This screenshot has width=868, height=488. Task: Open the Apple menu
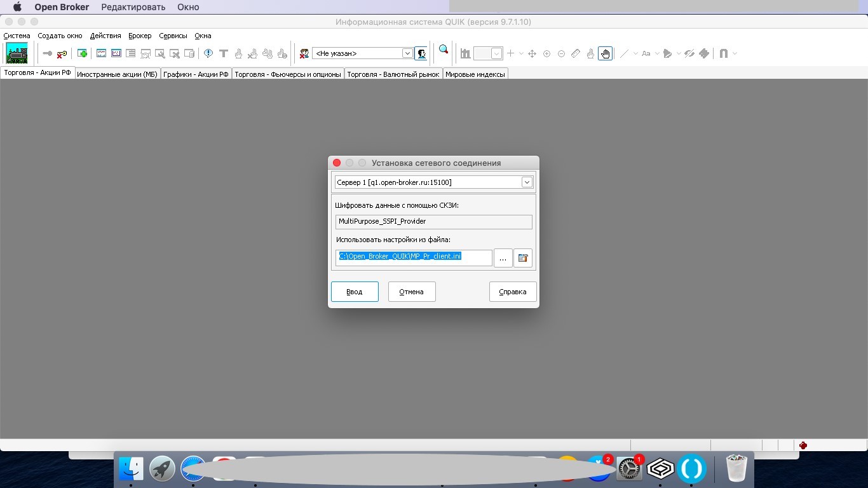click(17, 7)
